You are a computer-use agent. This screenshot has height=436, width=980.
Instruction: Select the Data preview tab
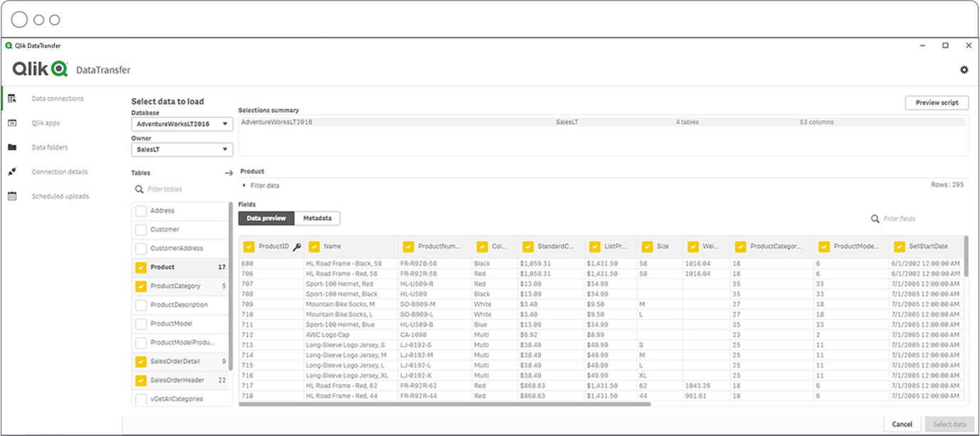(266, 218)
